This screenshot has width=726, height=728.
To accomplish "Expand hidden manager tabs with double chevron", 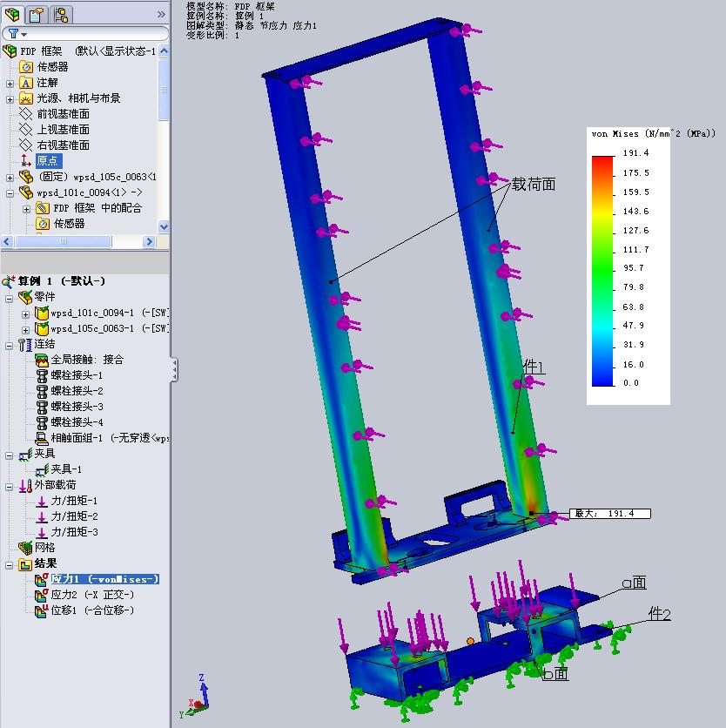I will coord(161,15).
